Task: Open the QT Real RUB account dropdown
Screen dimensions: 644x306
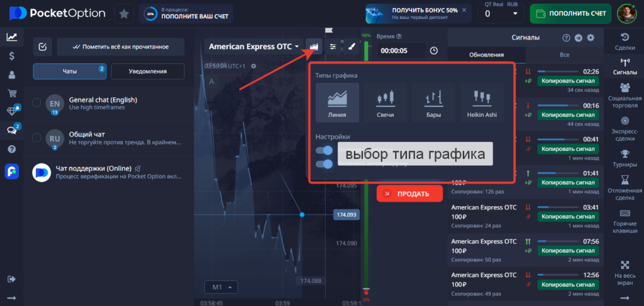Action: [x=501, y=14]
